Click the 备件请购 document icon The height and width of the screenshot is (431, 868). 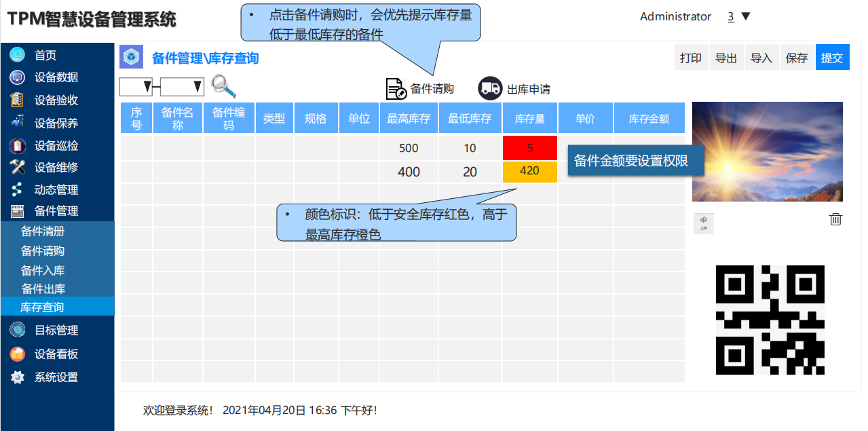396,89
